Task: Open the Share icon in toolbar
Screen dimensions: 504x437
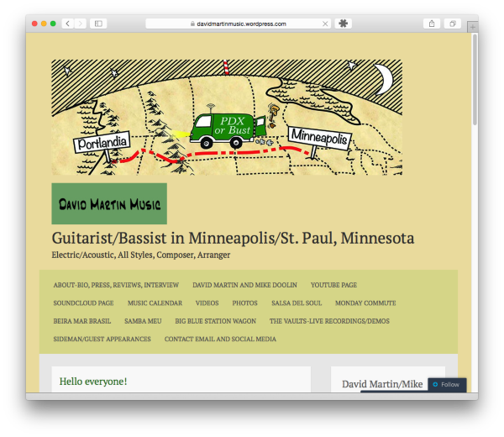Action: click(x=432, y=24)
